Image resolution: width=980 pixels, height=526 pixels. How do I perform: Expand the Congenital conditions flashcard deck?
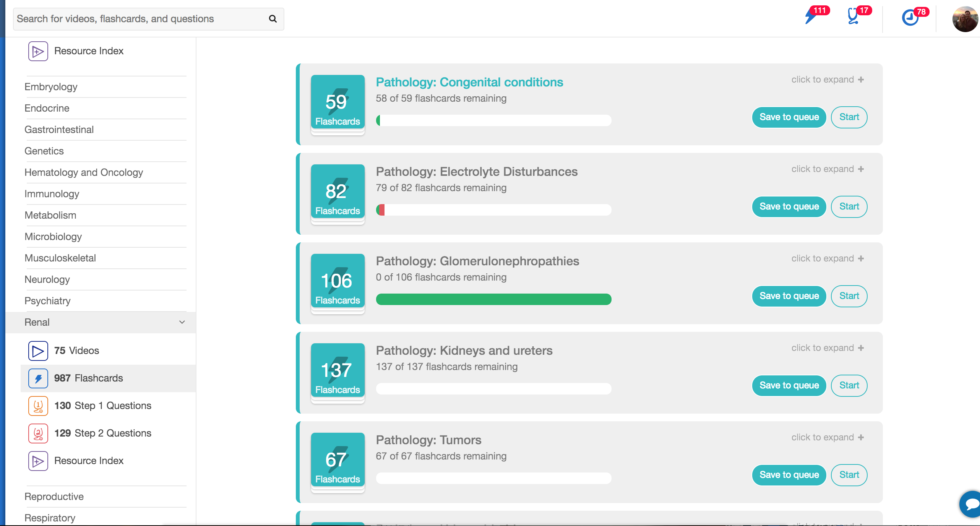[x=827, y=80]
